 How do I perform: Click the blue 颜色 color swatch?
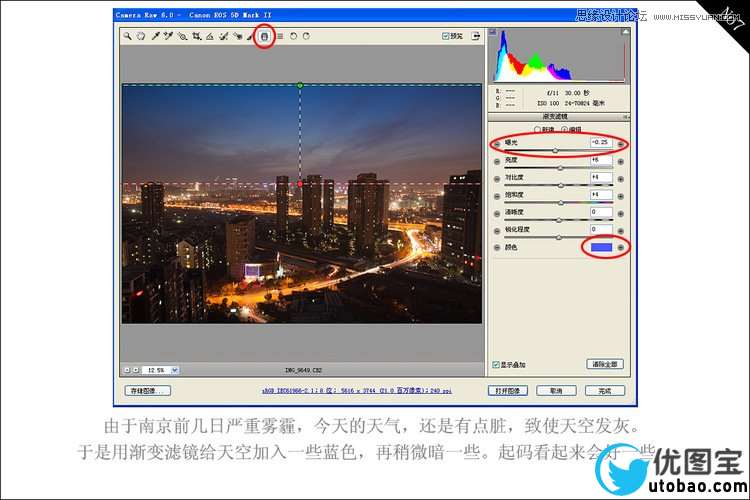601,247
